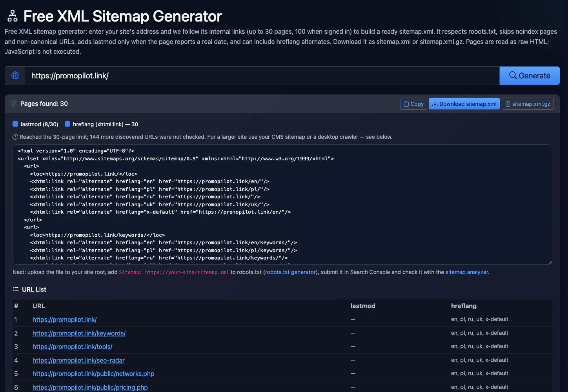Click the hreflang column header
Image resolution: width=568 pixels, height=392 pixels.
(464, 306)
